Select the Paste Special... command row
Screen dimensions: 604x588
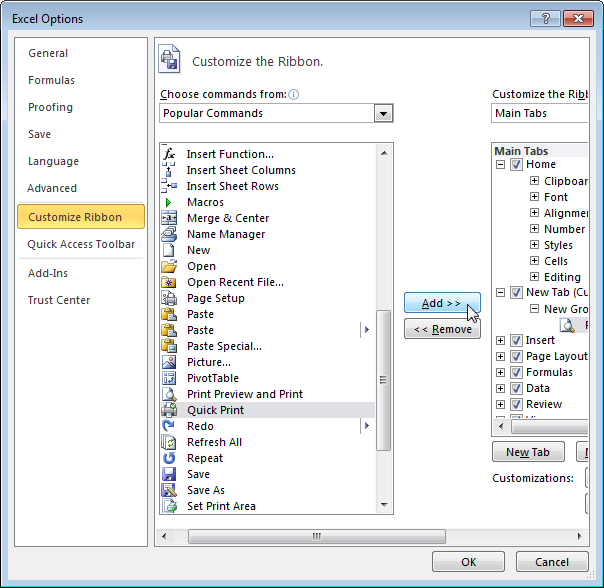(267, 346)
